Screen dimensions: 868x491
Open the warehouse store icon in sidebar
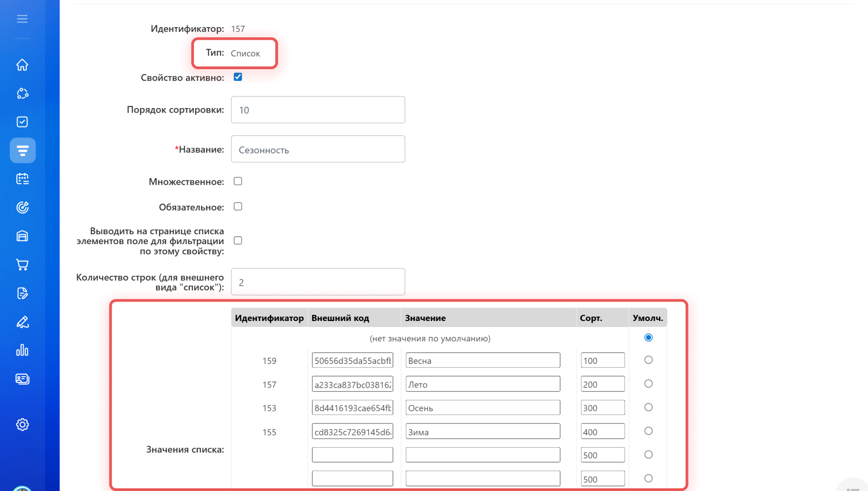tap(22, 236)
